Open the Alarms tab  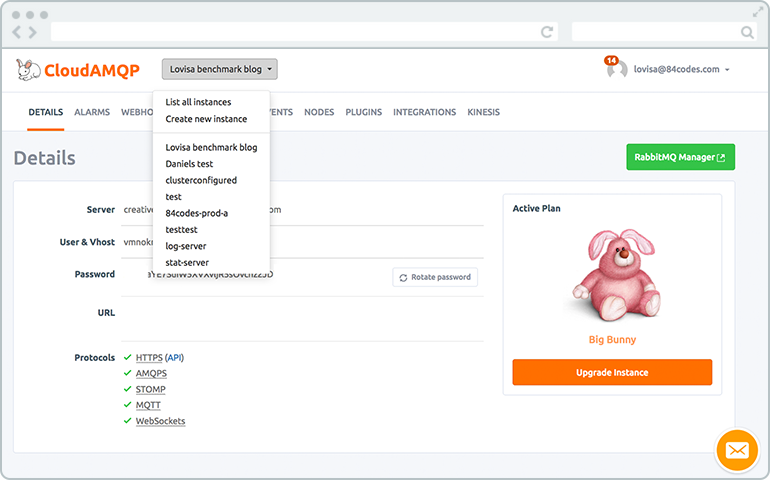(92, 112)
